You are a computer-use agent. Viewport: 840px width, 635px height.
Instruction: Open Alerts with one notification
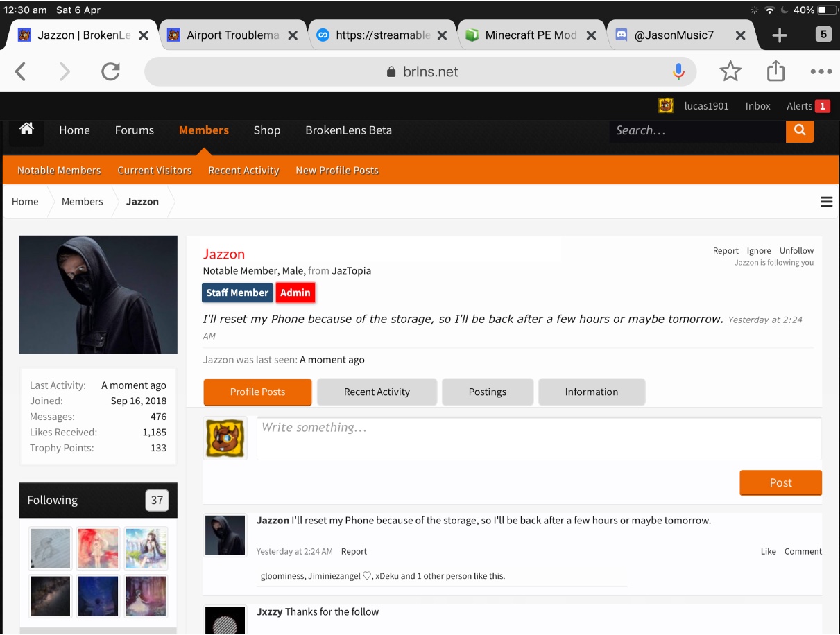(808, 106)
